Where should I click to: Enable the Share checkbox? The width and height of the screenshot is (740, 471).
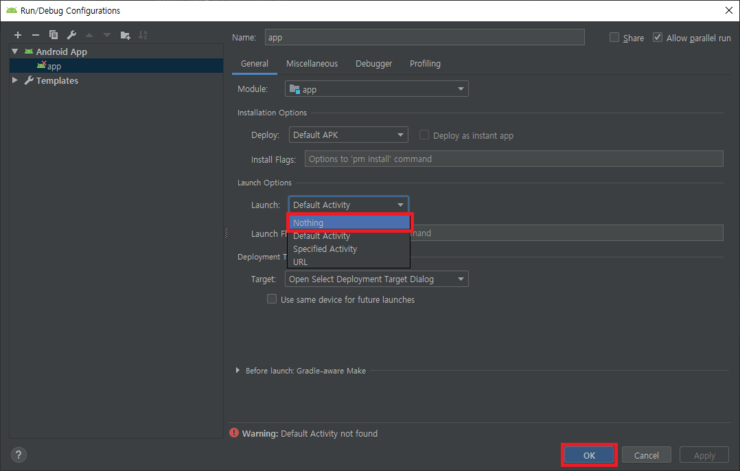click(x=614, y=37)
